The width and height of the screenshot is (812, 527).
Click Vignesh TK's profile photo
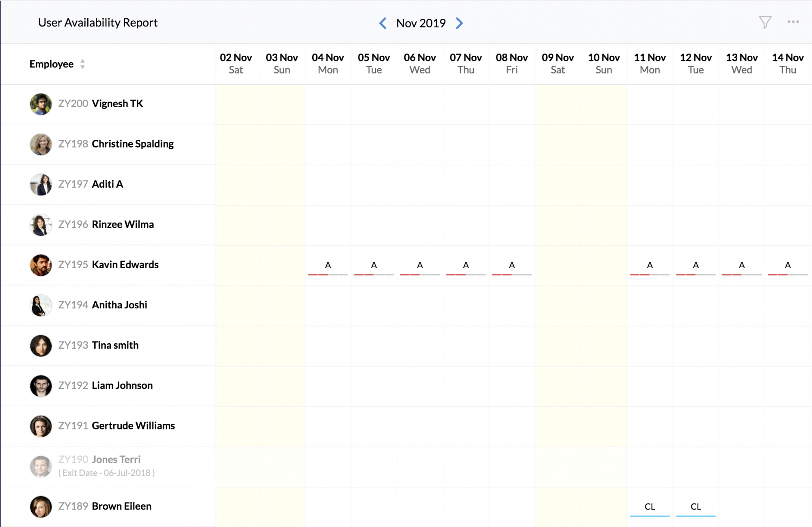click(41, 104)
